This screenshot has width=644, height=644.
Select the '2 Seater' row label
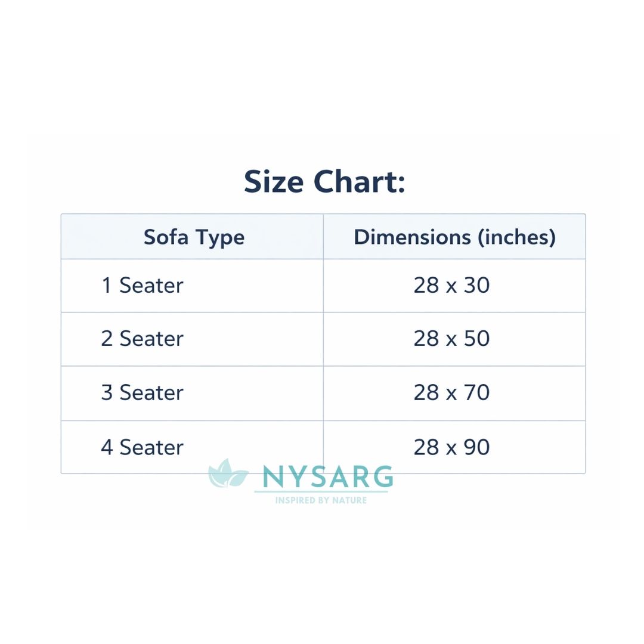pyautogui.click(x=143, y=339)
